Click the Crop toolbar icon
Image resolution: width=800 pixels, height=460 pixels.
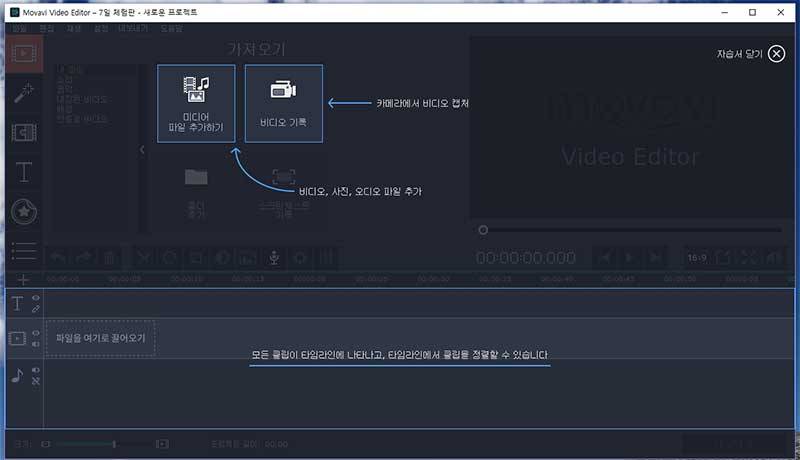[x=195, y=258]
